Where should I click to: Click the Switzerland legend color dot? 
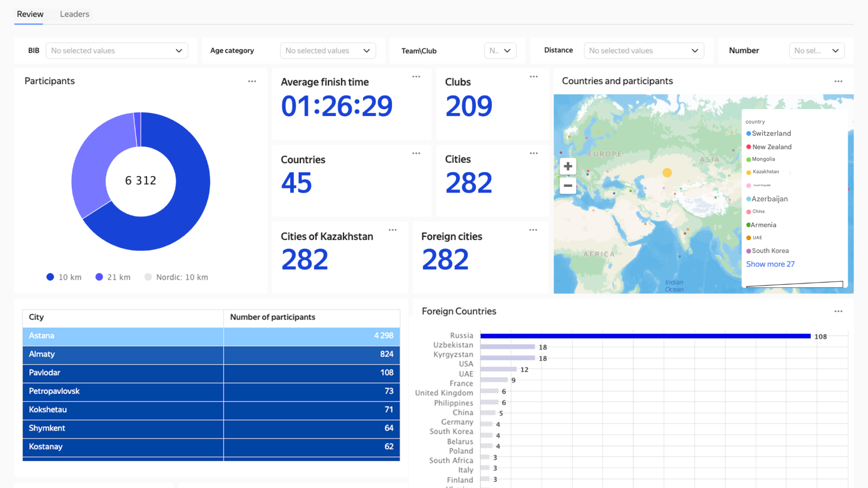(748, 134)
